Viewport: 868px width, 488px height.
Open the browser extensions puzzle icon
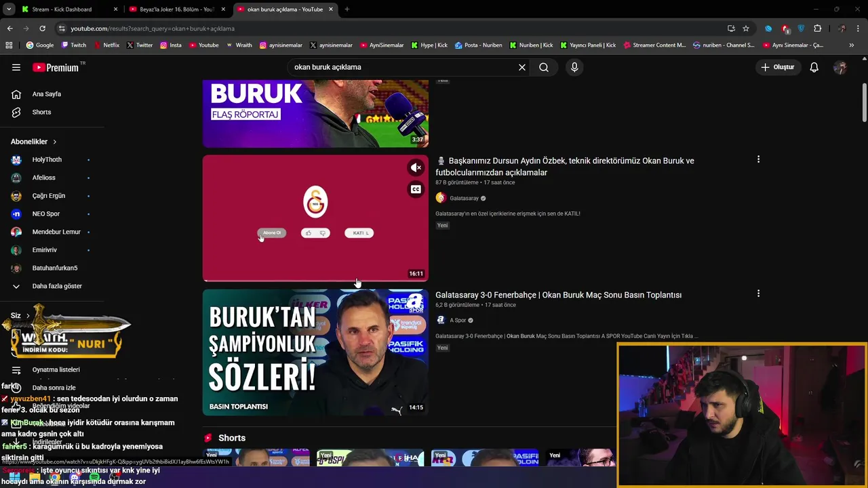point(817,28)
